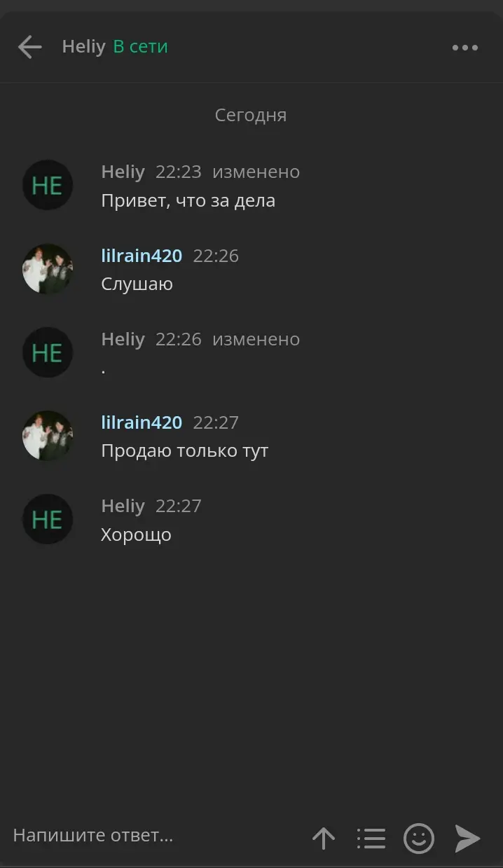Select the message "Продаю только тут"

(185, 451)
